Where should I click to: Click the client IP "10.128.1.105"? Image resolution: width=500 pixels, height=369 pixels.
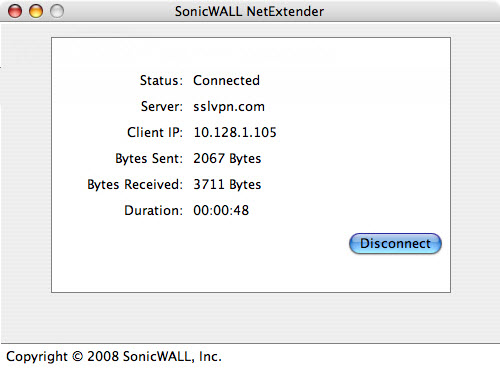click(x=235, y=132)
